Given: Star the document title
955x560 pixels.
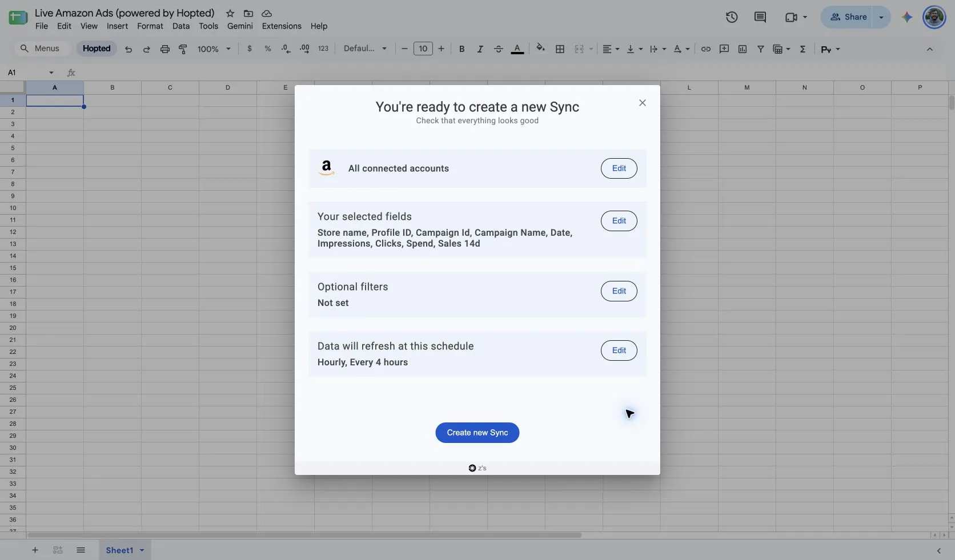Looking at the screenshot, I should pyautogui.click(x=230, y=13).
